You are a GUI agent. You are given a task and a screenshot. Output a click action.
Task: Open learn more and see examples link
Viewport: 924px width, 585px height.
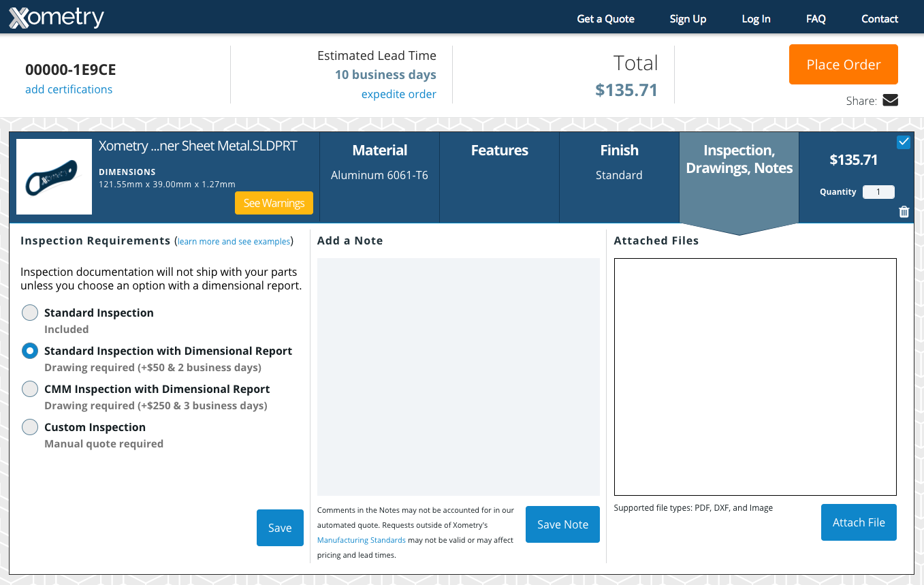tap(234, 241)
